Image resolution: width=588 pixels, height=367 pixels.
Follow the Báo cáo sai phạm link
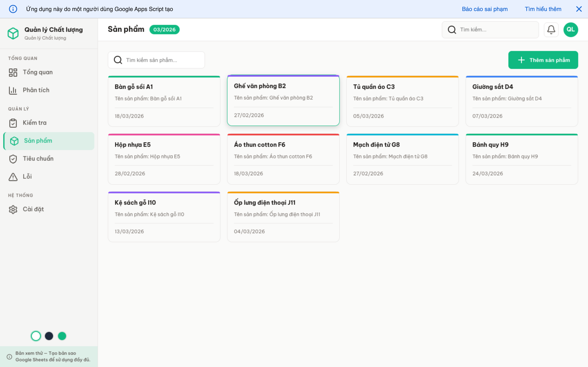tap(484, 9)
